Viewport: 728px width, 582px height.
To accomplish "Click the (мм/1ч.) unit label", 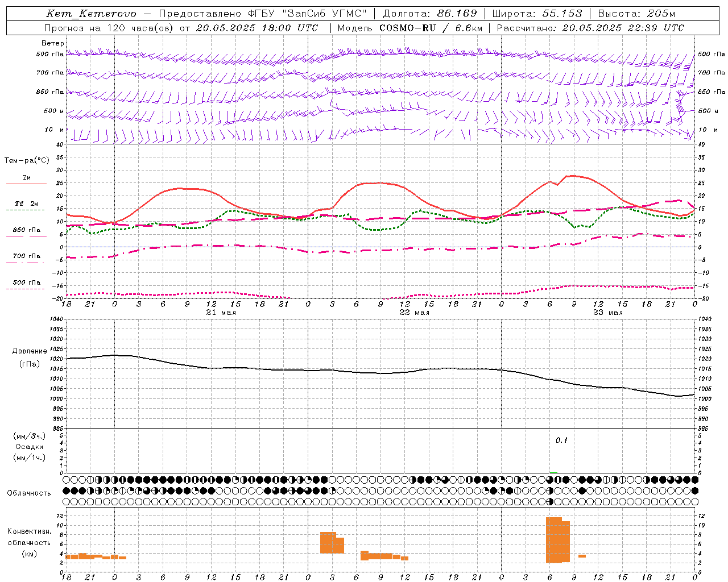I will [x=30, y=458].
